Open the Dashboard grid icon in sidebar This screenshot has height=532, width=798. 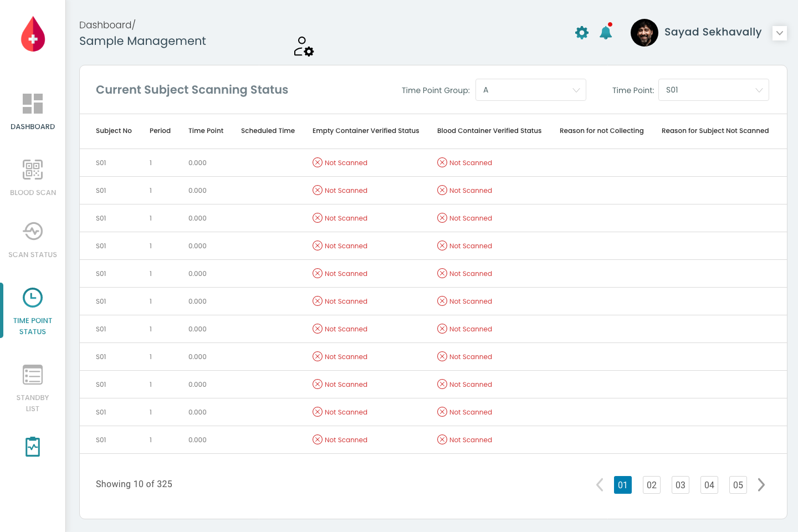tap(33, 104)
